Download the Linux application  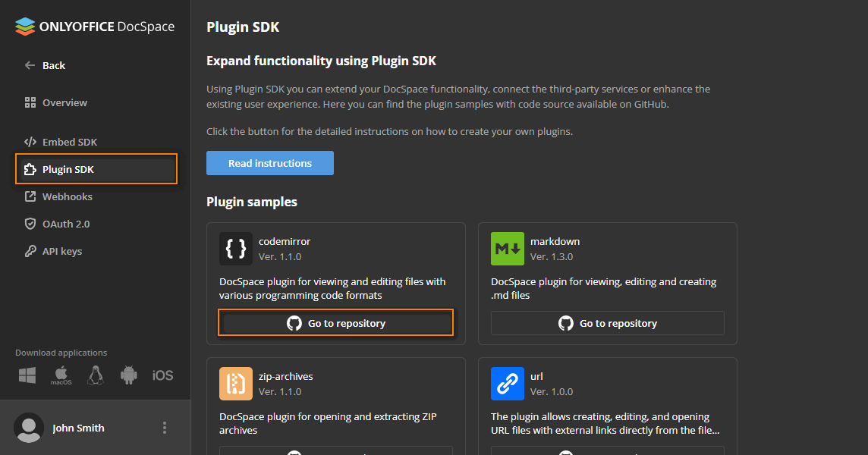(95, 375)
